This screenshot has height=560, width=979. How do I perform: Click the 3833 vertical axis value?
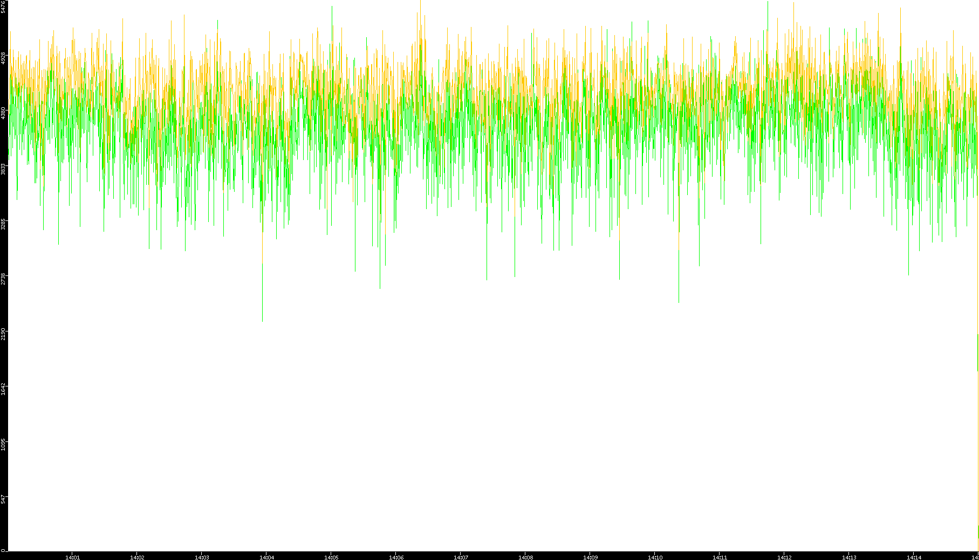click(x=3, y=169)
